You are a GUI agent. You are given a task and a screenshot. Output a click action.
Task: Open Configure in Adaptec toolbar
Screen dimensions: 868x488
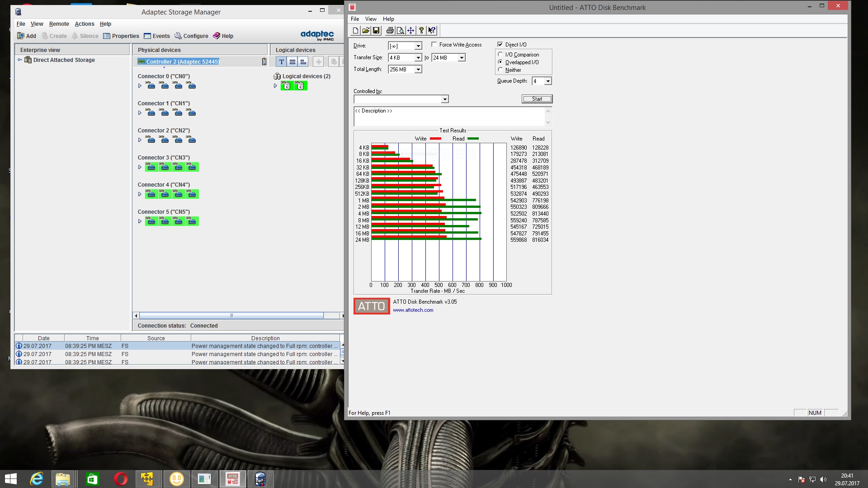[x=191, y=36]
